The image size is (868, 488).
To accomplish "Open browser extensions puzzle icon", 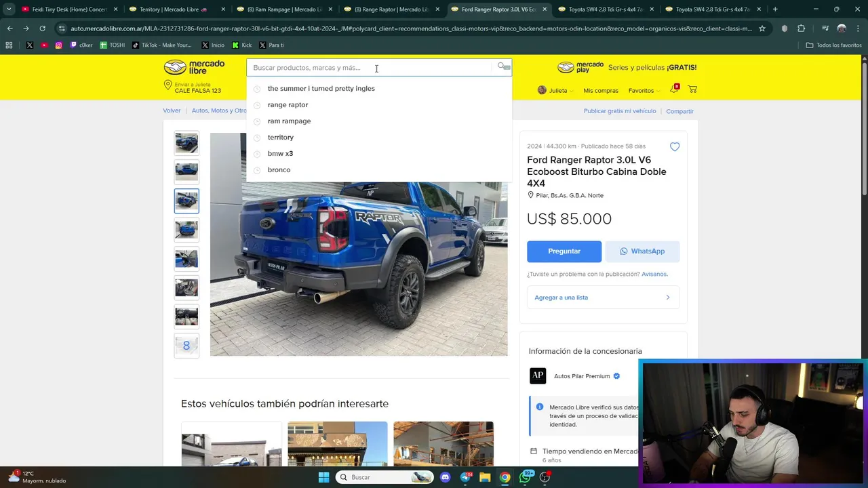I will 802,28.
